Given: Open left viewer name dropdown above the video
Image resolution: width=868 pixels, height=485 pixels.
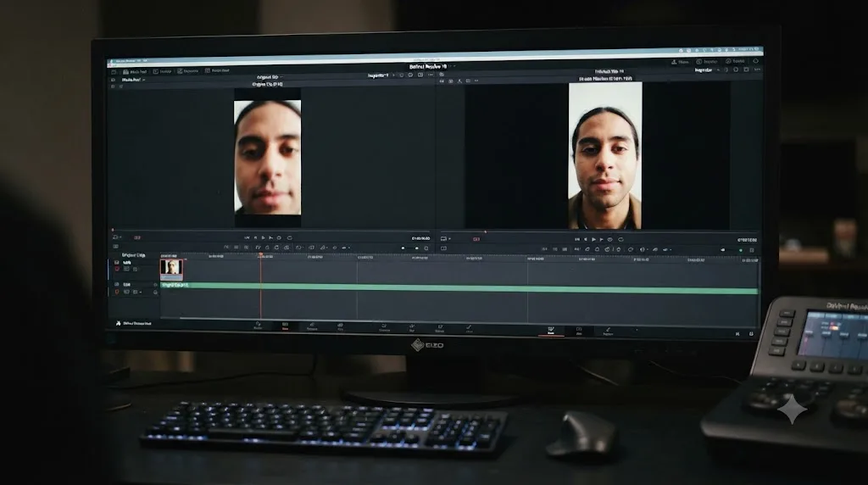Looking at the screenshot, I should tap(281, 77).
